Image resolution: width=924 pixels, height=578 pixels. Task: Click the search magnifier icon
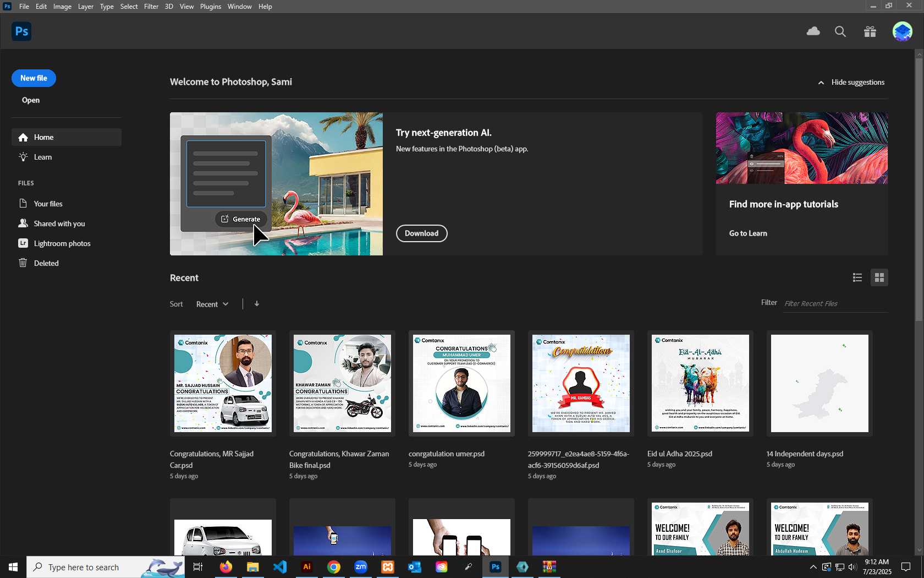click(840, 31)
